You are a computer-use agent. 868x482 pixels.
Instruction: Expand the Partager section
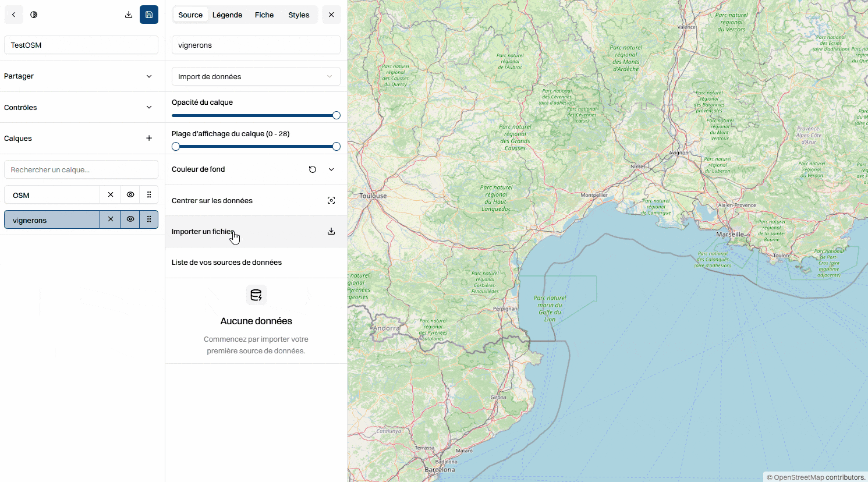point(149,76)
